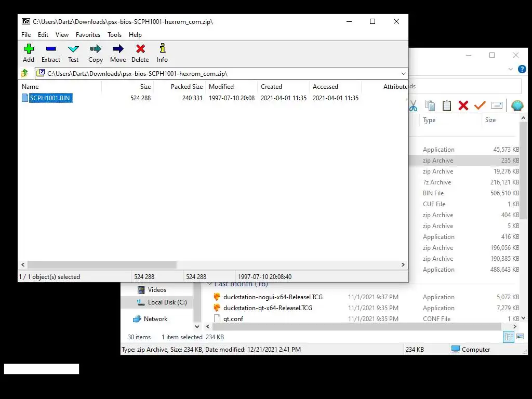
Task: Click the clipboard Paste icon in Explorer
Action: click(x=447, y=105)
